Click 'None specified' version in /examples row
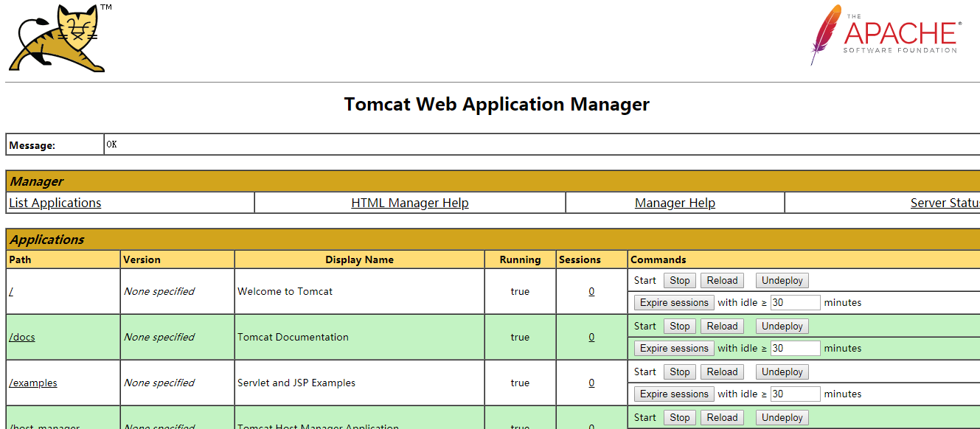 (159, 383)
